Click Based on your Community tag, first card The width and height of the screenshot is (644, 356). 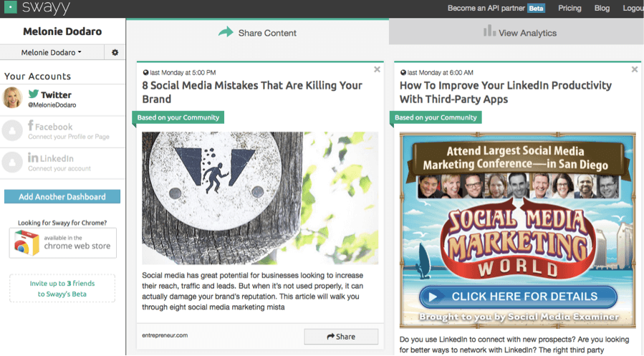(x=178, y=117)
